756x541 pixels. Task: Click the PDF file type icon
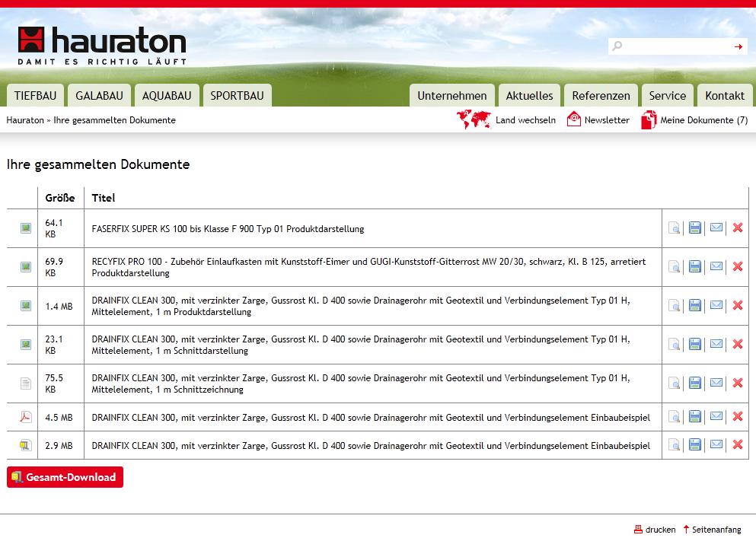point(26,417)
